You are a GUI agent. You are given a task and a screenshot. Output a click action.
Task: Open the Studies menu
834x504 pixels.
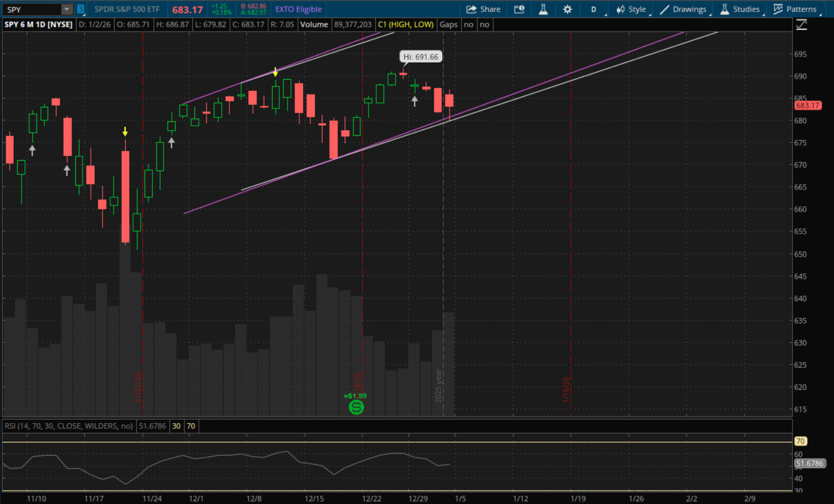(x=740, y=9)
